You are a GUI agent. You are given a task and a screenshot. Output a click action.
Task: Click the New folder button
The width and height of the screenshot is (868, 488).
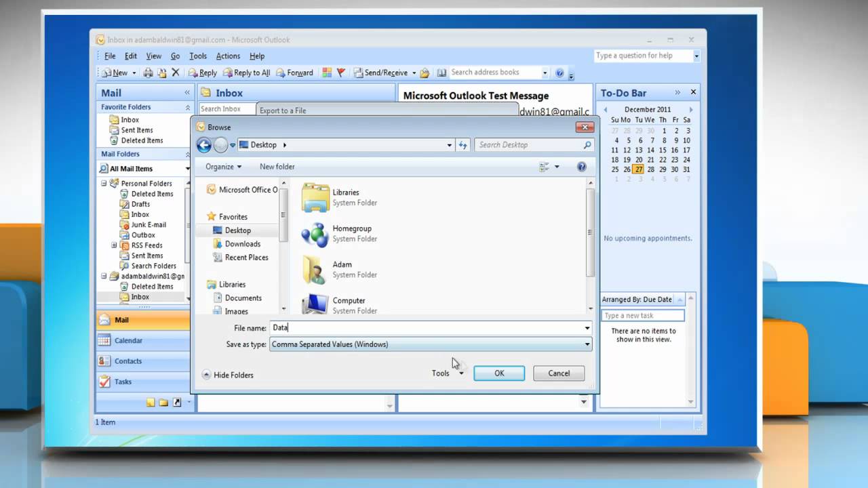[277, 166]
